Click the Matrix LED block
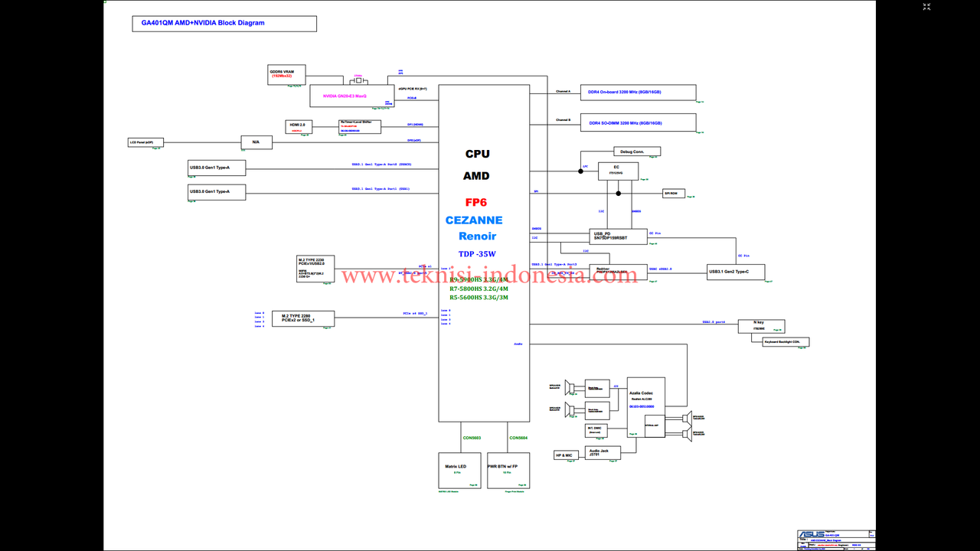This screenshot has height=551, width=980. [460, 471]
